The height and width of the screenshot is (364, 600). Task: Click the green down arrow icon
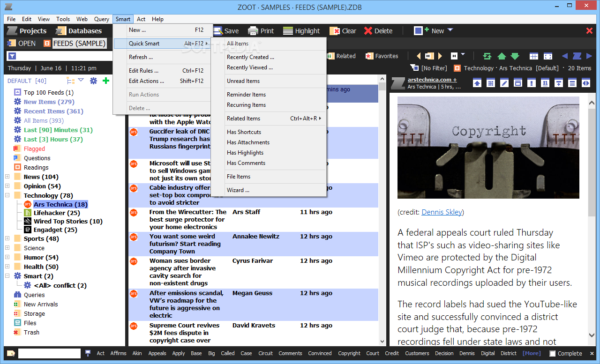(515, 56)
